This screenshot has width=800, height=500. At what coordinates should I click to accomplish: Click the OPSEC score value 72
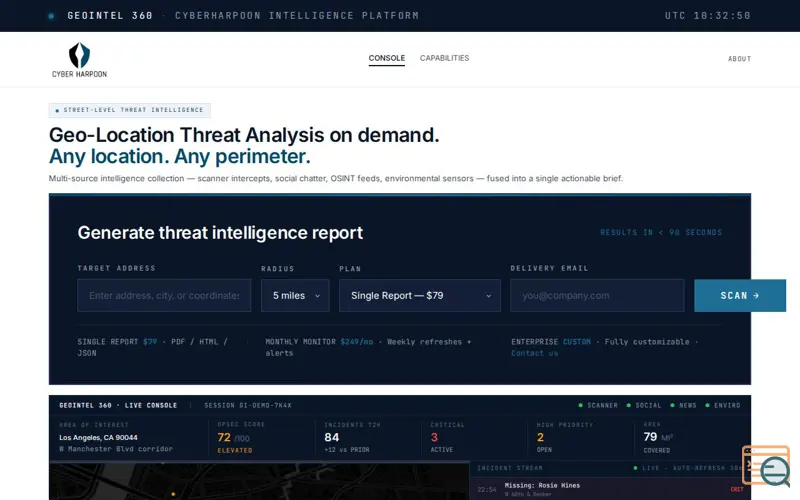click(x=224, y=437)
